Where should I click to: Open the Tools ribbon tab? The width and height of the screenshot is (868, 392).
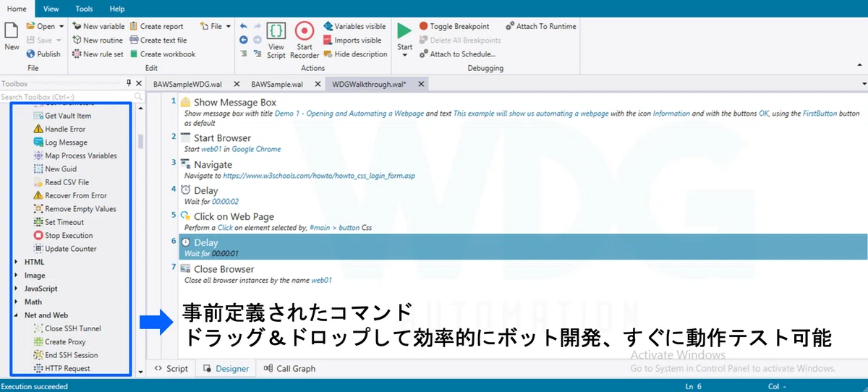tap(84, 9)
